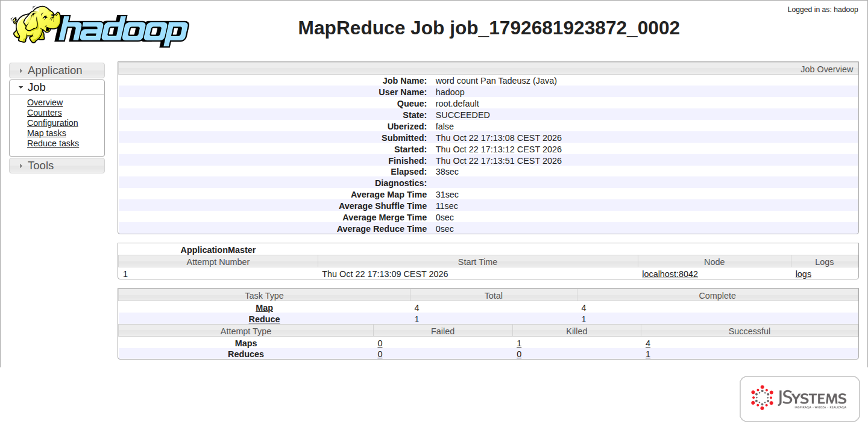Open the Reduce tasks link
Image resolution: width=868 pixels, height=430 pixels.
point(53,143)
